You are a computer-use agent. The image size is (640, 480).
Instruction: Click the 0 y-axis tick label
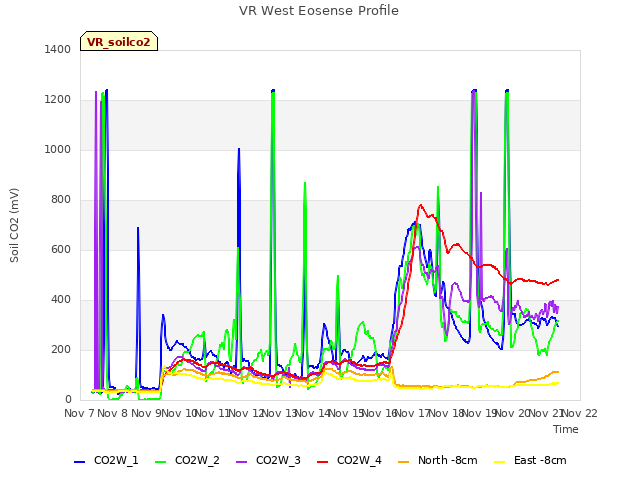[x=68, y=400]
